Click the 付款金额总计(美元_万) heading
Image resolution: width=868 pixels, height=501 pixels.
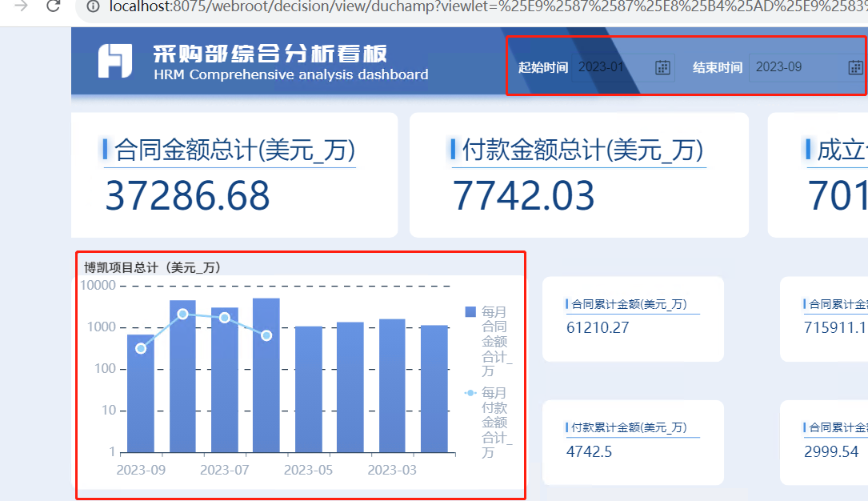click(x=582, y=150)
